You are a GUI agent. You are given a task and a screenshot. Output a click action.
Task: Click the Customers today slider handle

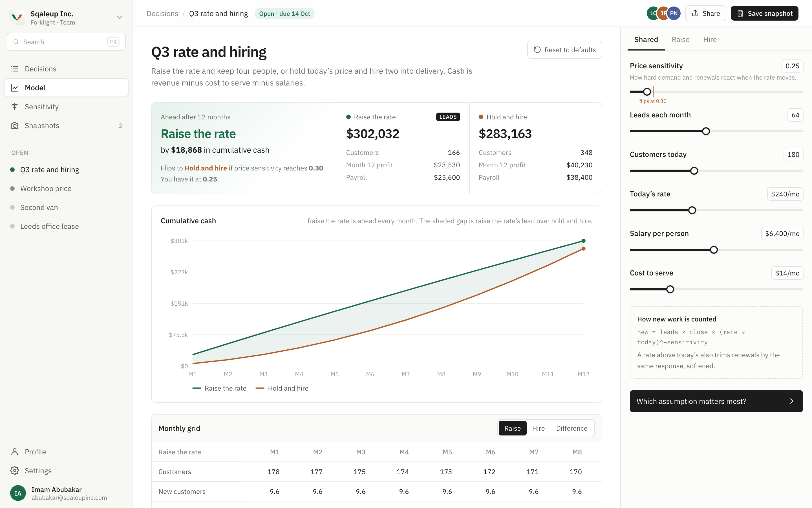(x=694, y=171)
